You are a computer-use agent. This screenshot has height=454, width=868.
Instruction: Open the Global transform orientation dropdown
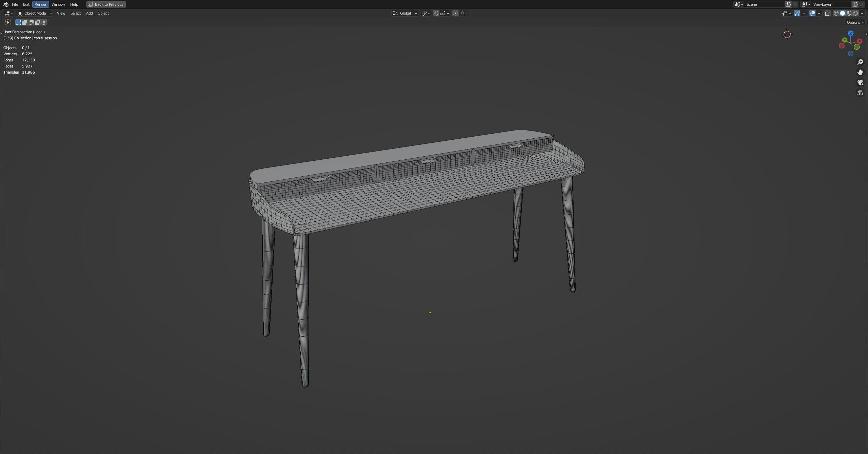(405, 13)
